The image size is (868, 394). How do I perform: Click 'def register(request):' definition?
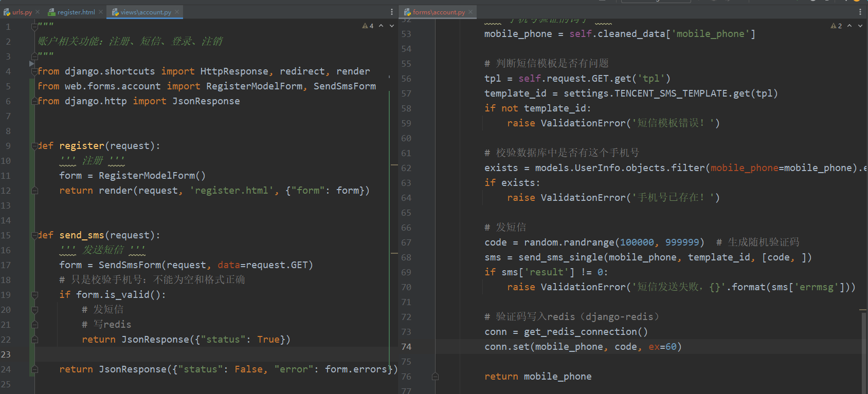click(99, 146)
